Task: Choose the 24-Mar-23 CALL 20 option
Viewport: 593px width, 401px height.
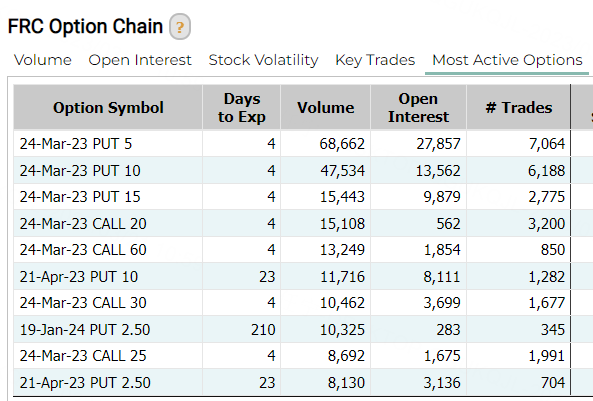Action: click(x=83, y=224)
